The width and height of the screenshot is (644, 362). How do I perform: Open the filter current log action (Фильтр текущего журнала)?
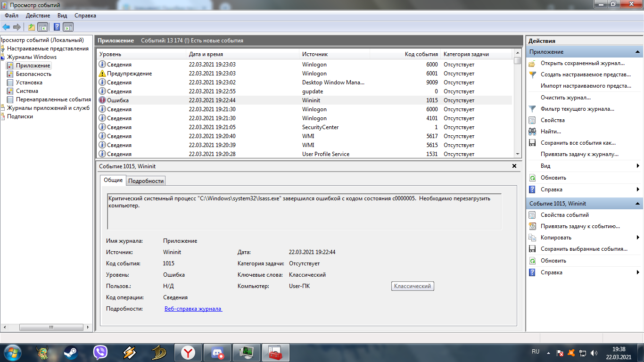[x=577, y=109]
